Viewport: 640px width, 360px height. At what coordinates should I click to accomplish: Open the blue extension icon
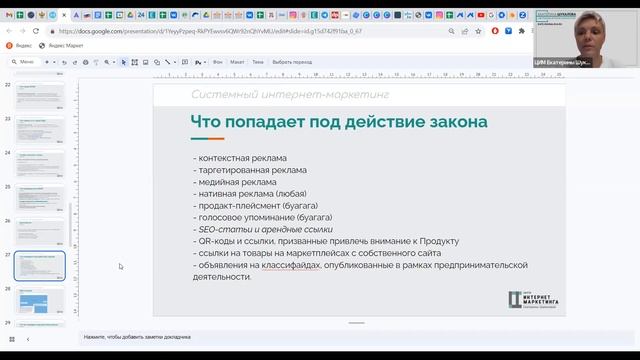coord(508,31)
